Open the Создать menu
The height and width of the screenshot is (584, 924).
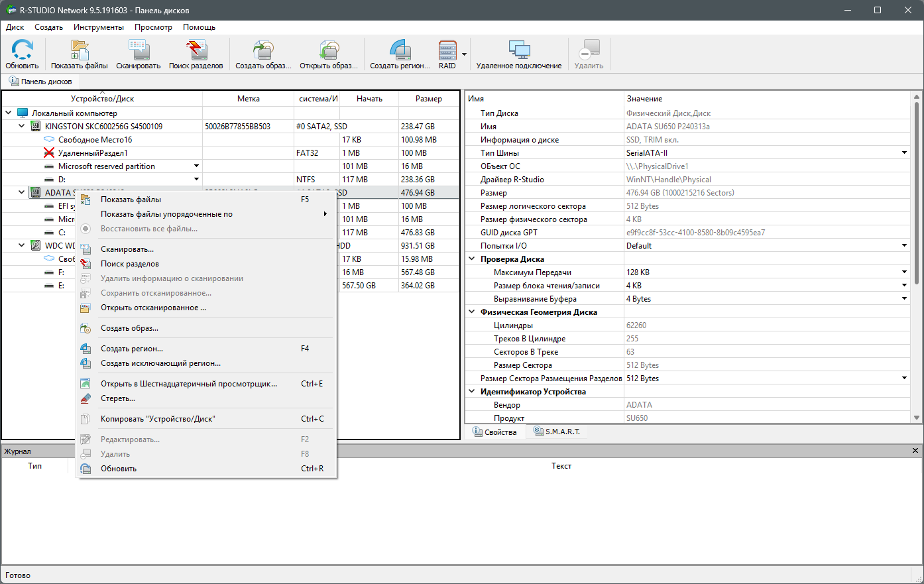pos(48,27)
